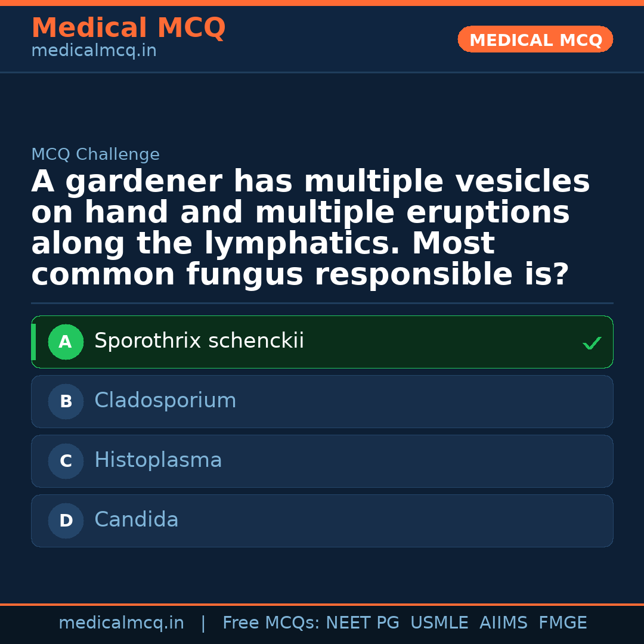
Task: Click the Medical MCQ header title
Action: [x=128, y=28]
